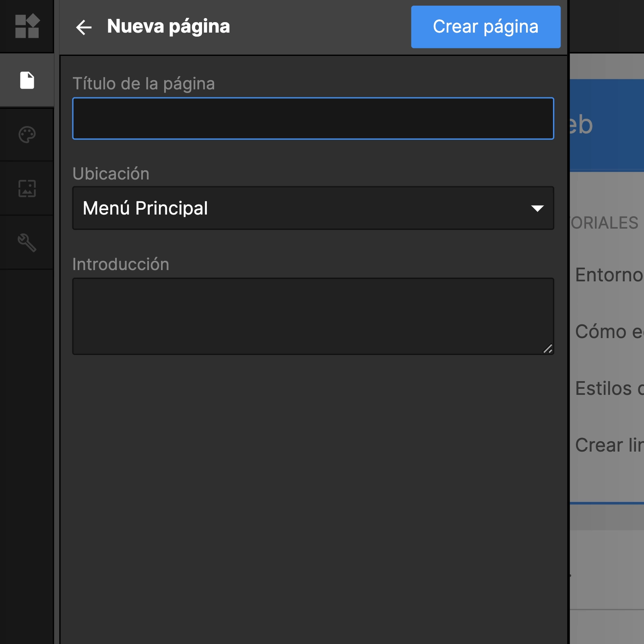Go back using the left arrow
This screenshot has width=644, height=644.
[84, 27]
